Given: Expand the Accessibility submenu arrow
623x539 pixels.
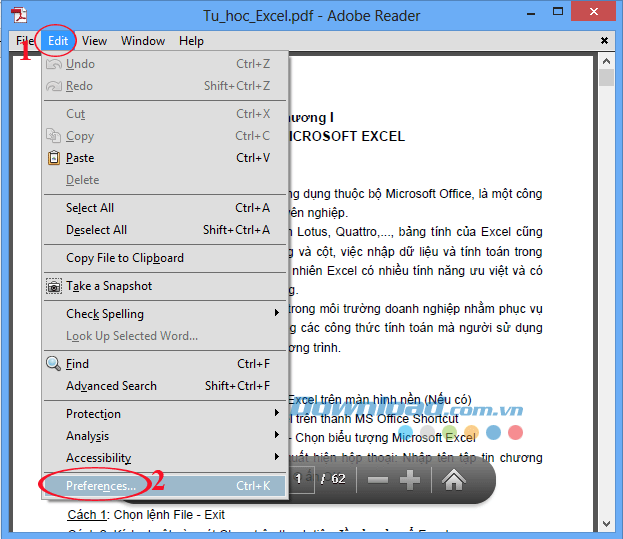Looking at the screenshot, I should [277, 456].
